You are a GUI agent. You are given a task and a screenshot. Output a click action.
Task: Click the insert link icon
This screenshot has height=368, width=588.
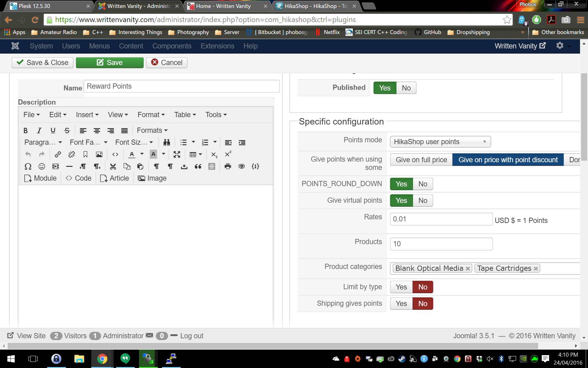[x=58, y=154]
